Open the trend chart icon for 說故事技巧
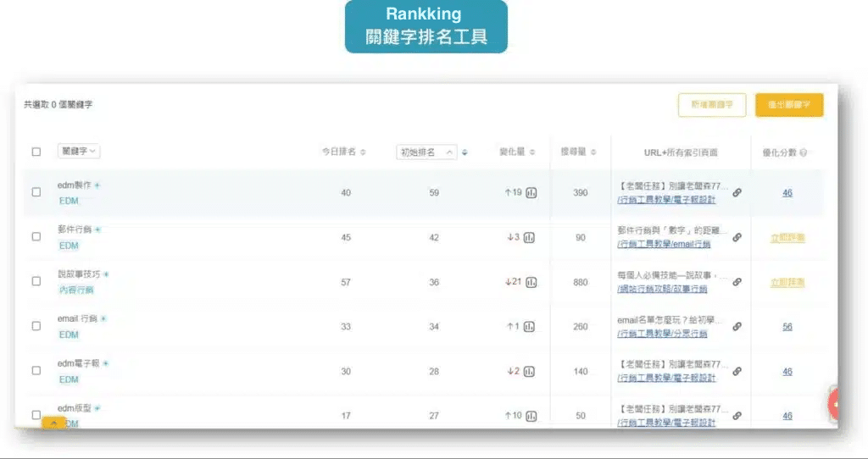 pyautogui.click(x=531, y=282)
